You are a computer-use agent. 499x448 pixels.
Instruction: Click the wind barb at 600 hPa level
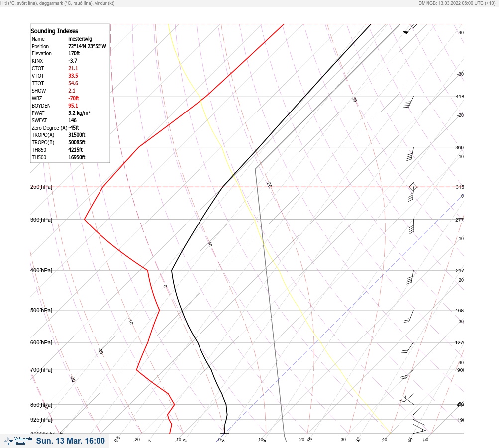[x=407, y=348]
